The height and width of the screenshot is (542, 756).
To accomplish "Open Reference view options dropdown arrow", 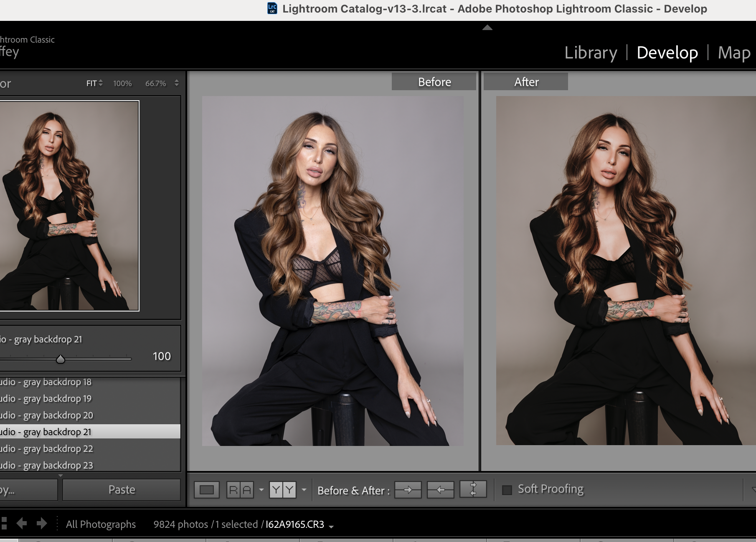I will tap(261, 490).
